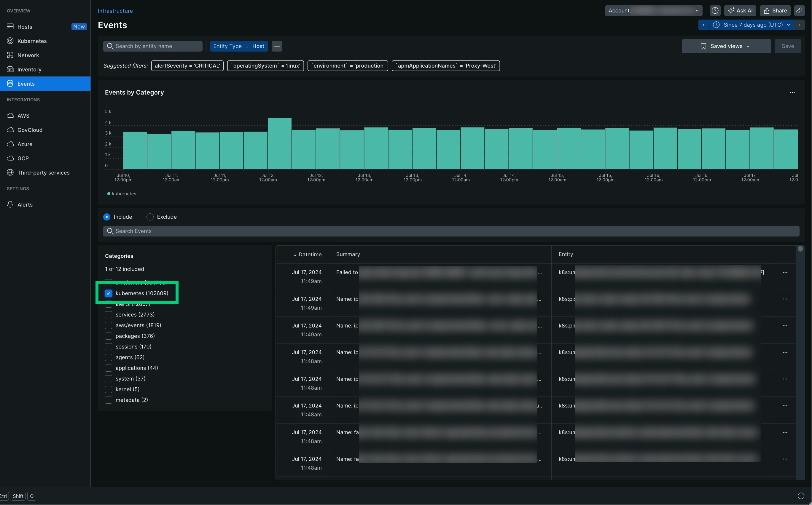Viewport: 812px width, 505px height.
Task: Uncheck the kubernetes category checkbox
Action: click(x=109, y=293)
